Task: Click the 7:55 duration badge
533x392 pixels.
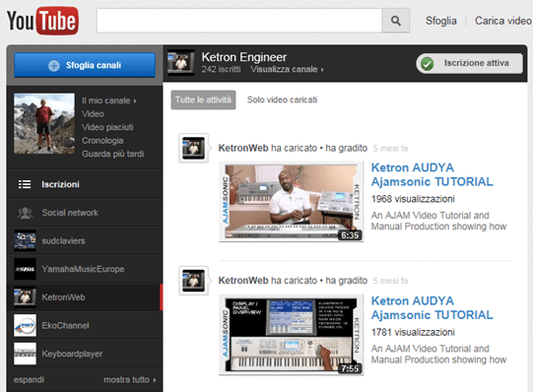Action: click(x=350, y=368)
